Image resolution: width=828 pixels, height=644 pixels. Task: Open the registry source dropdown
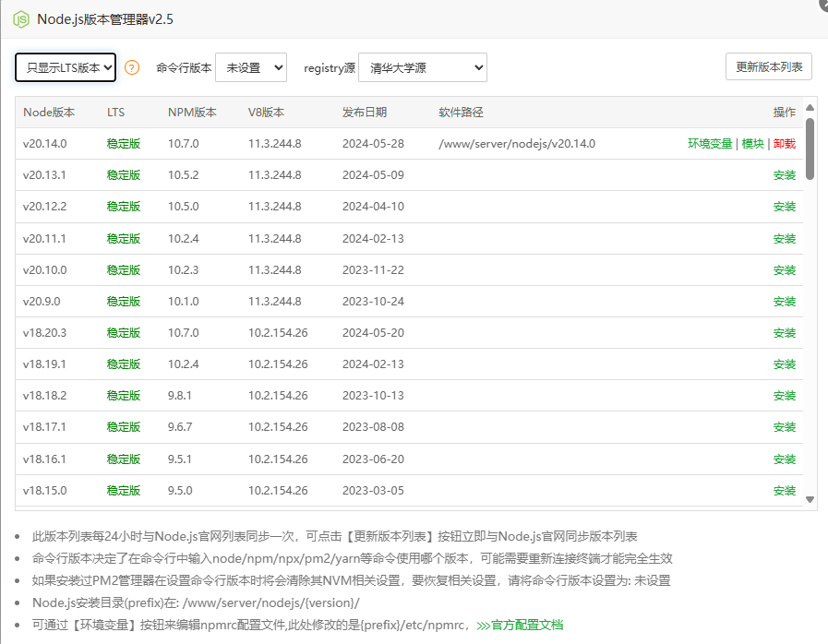pyautogui.click(x=423, y=67)
